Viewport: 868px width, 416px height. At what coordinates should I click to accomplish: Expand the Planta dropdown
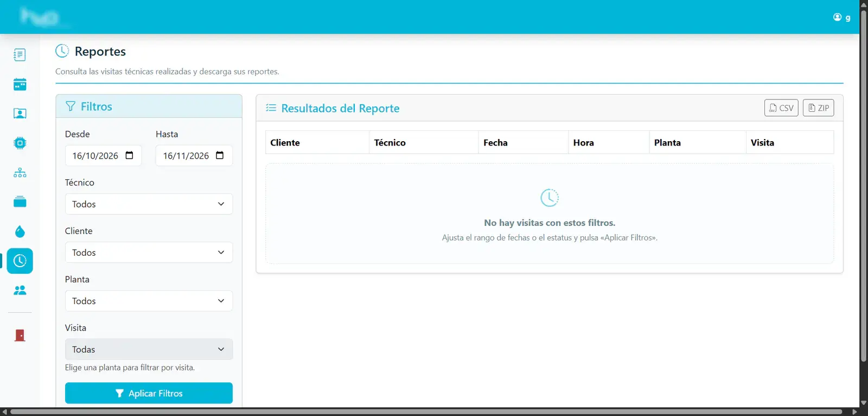tap(149, 301)
